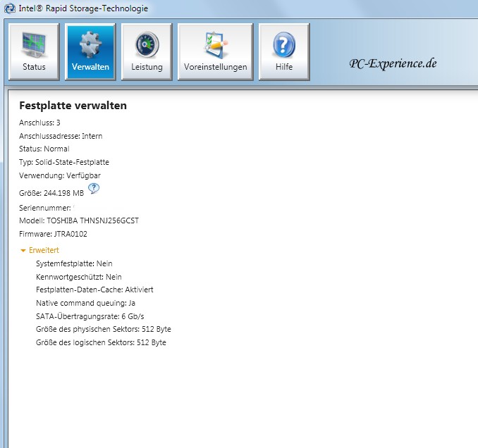The image size is (478, 448).
Task: Click the Festplatte verwalten heading
Action: click(x=73, y=106)
